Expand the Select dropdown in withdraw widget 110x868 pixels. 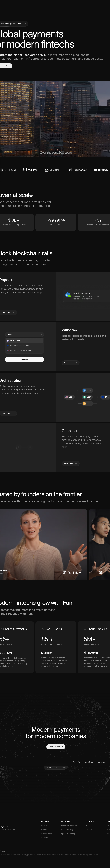coord(24,334)
